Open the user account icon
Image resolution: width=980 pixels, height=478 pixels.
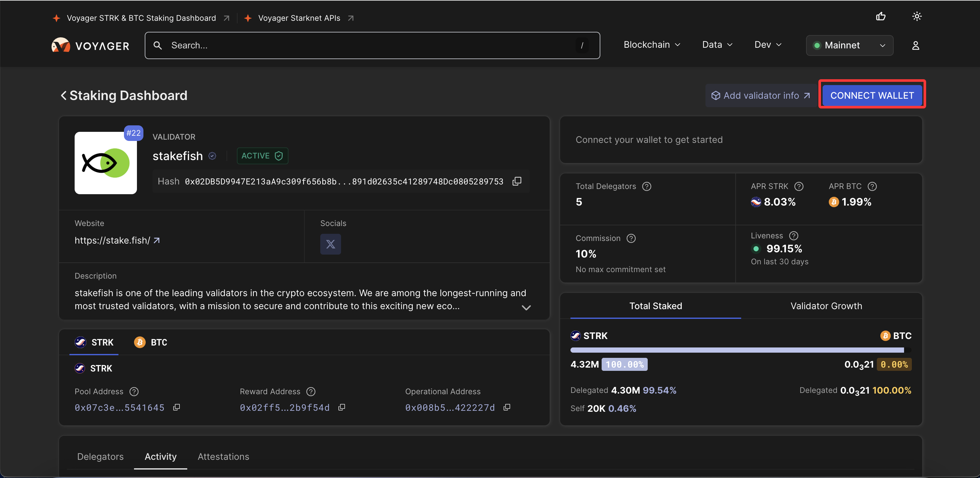[x=915, y=46]
